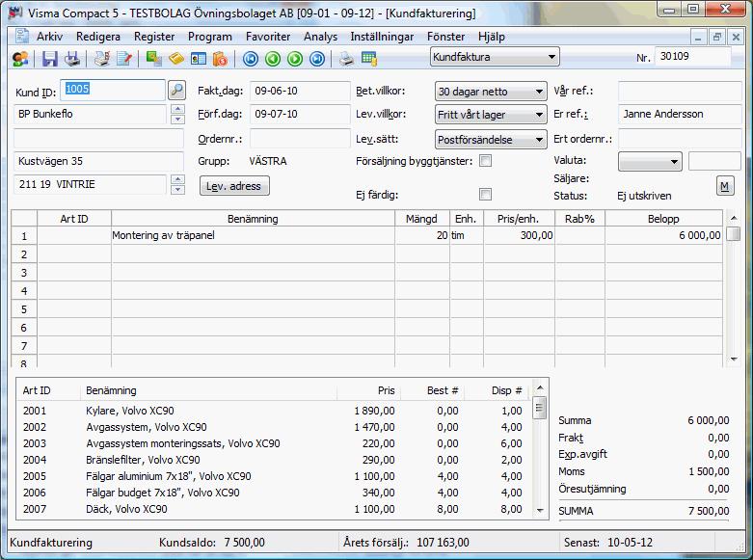
Task: Click the article list scrollbar up arrow
Action: point(540,387)
